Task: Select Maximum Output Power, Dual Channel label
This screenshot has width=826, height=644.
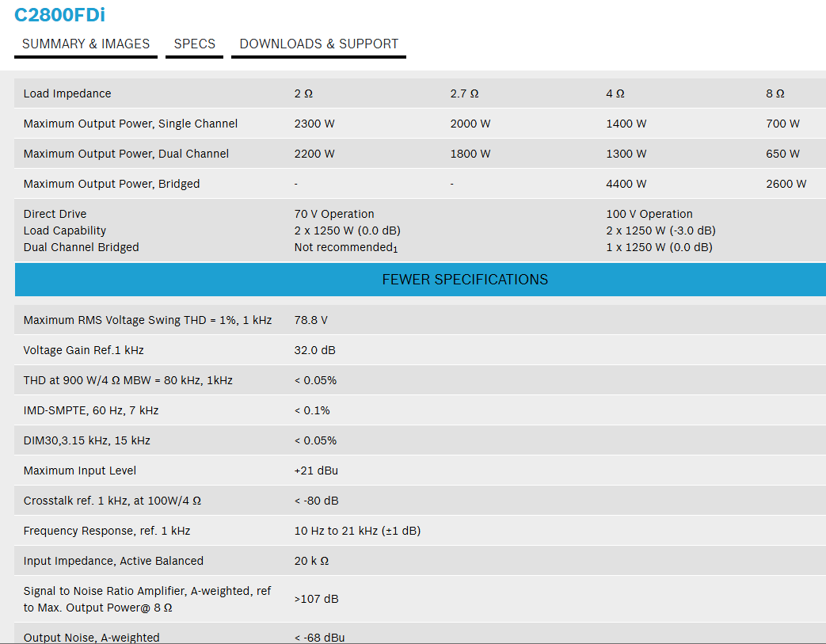Action: coord(126,154)
